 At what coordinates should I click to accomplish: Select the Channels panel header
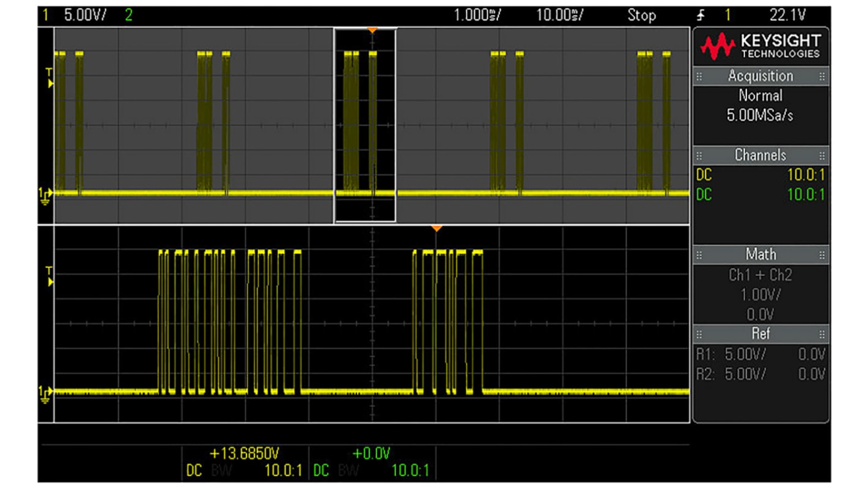coord(761,155)
